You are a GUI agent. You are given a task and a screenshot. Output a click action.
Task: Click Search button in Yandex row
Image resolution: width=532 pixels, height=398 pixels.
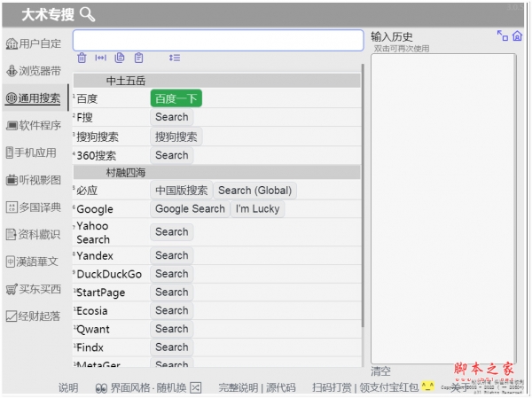click(172, 255)
